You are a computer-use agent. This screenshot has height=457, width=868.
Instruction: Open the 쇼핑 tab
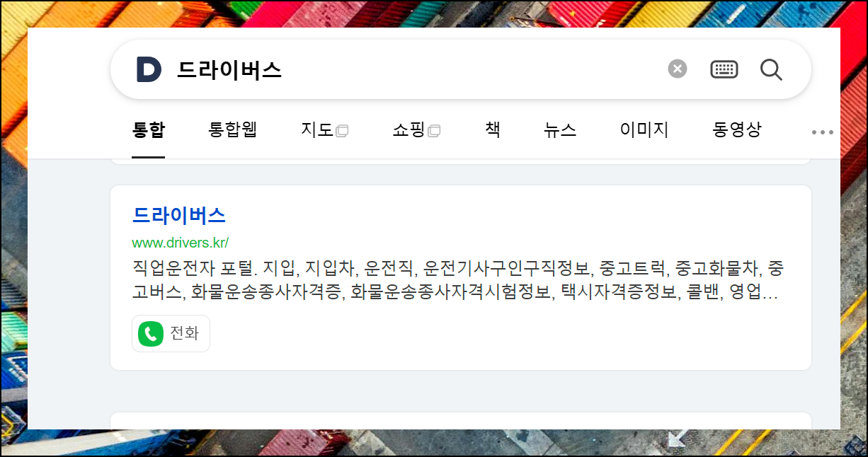pos(409,130)
